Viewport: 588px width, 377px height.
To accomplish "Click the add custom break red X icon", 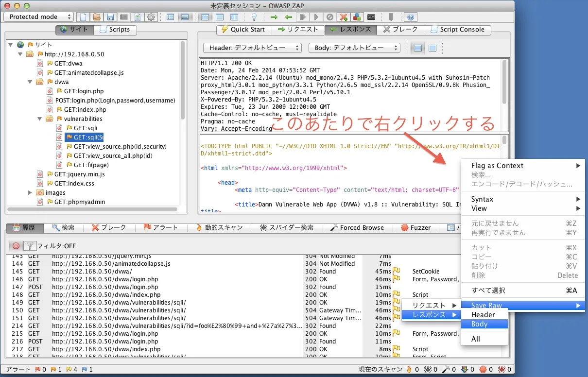I will 344,17.
